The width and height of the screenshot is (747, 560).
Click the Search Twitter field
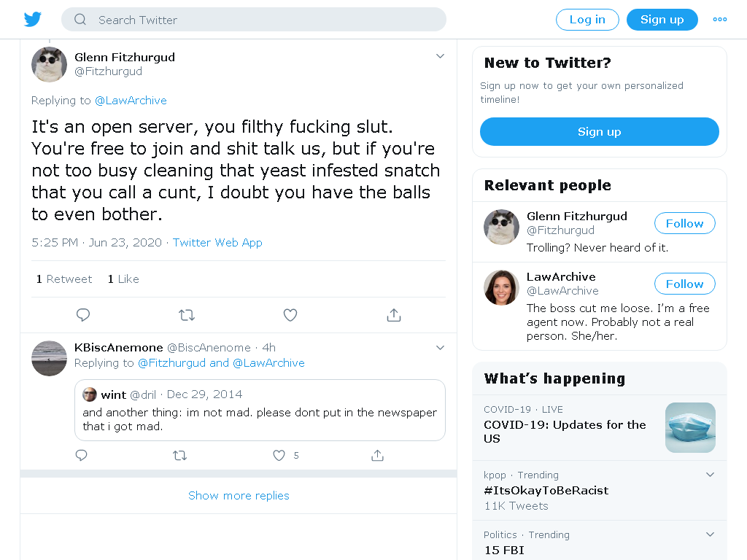(253, 20)
